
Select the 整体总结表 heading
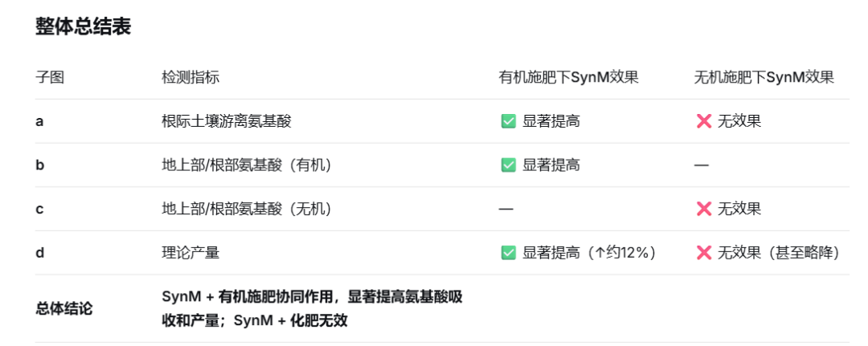(x=83, y=26)
